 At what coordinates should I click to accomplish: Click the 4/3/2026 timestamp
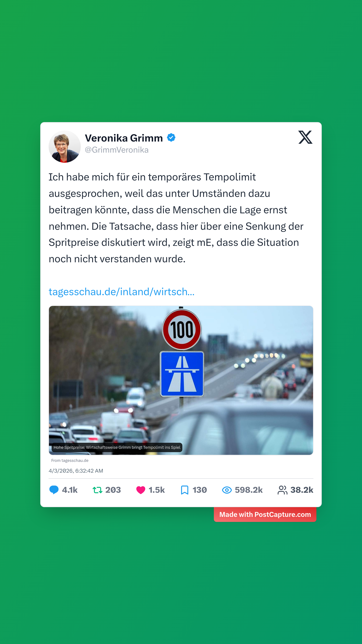(x=76, y=471)
